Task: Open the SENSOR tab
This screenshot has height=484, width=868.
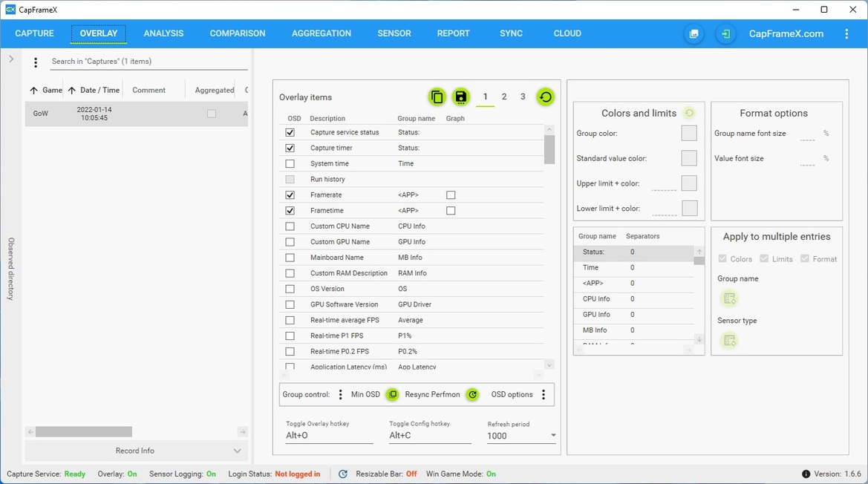Action: [x=394, y=33]
